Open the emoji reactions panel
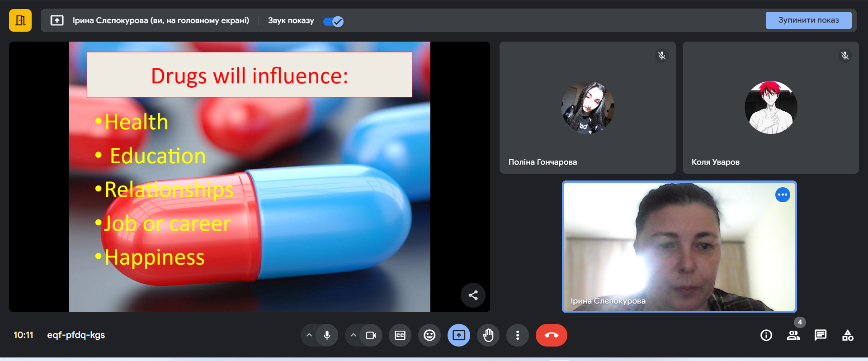The width and height of the screenshot is (868, 361). pyautogui.click(x=429, y=335)
